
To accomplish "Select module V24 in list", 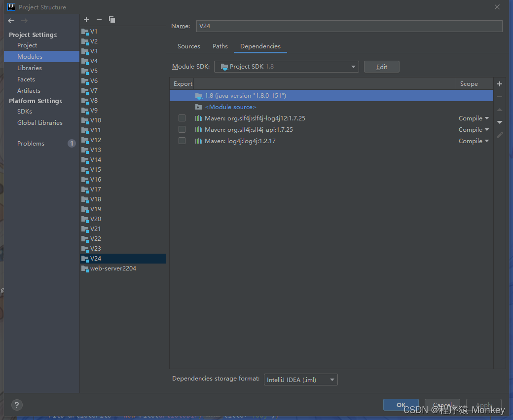I will (123, 259).
